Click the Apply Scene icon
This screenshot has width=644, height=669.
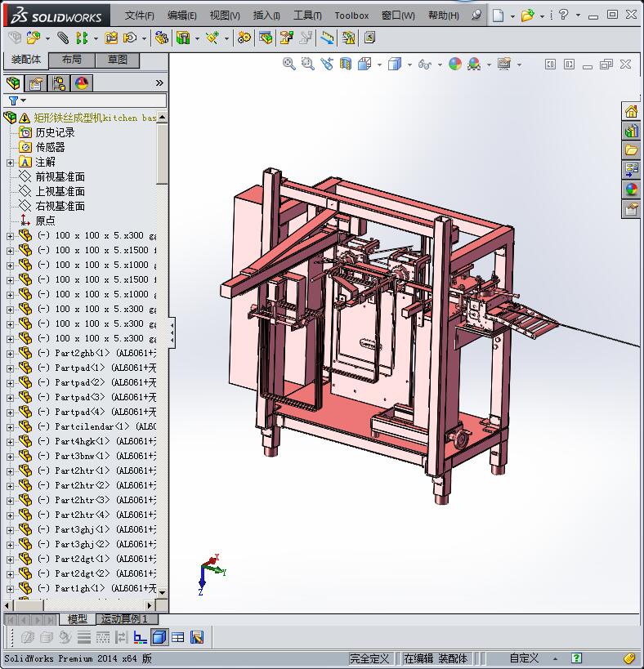474,64
